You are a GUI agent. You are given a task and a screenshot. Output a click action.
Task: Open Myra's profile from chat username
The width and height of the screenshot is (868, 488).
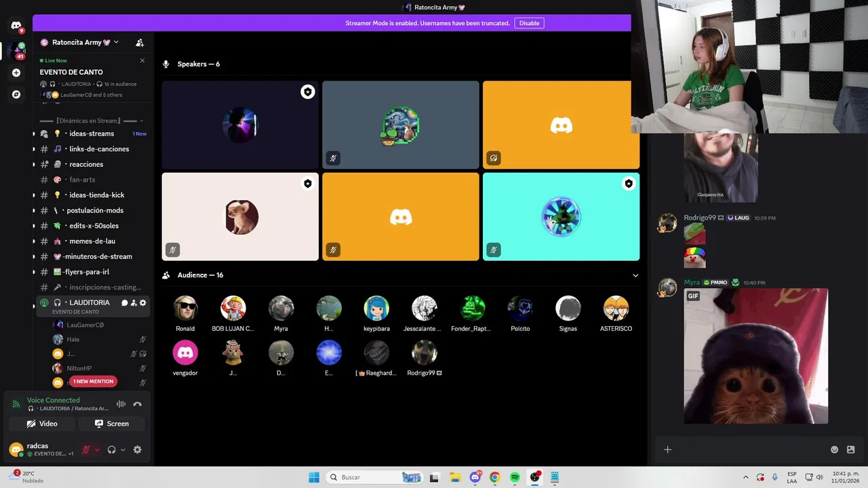691,283
